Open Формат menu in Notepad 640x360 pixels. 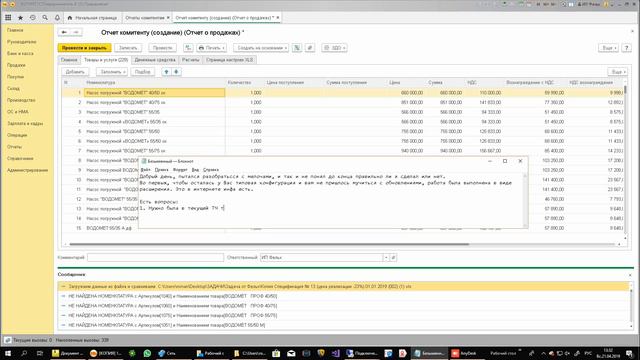point(180,169)
